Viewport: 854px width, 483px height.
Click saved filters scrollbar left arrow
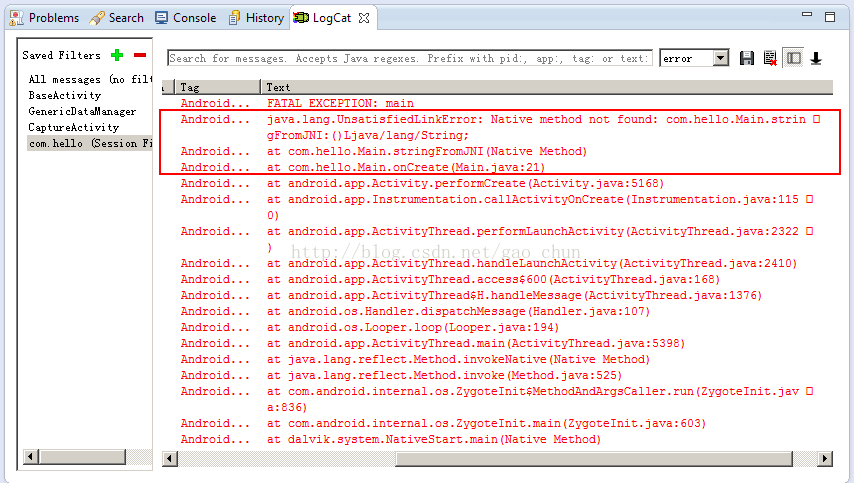coord(31,456)
